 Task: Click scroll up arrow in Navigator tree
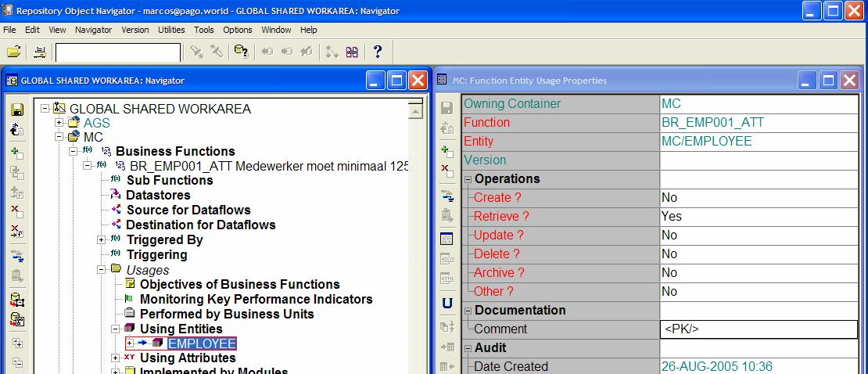pyautogui.click(x=416, y=111)
